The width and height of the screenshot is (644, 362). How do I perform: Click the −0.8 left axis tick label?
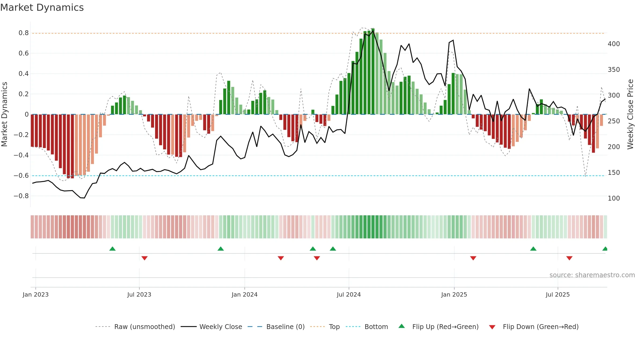click(x=21, y=196)
